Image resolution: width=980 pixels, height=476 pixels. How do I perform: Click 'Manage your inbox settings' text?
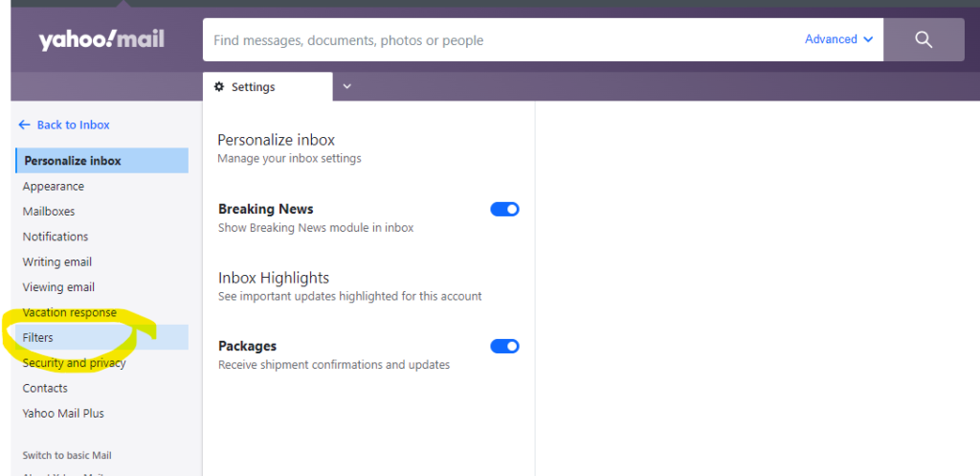289,159
